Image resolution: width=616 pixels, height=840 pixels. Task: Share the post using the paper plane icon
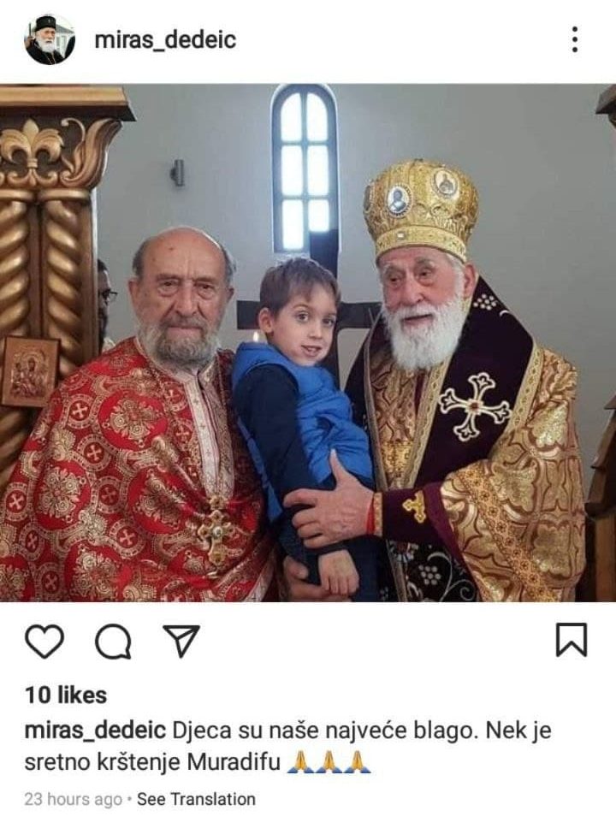[x=181, y=640]
